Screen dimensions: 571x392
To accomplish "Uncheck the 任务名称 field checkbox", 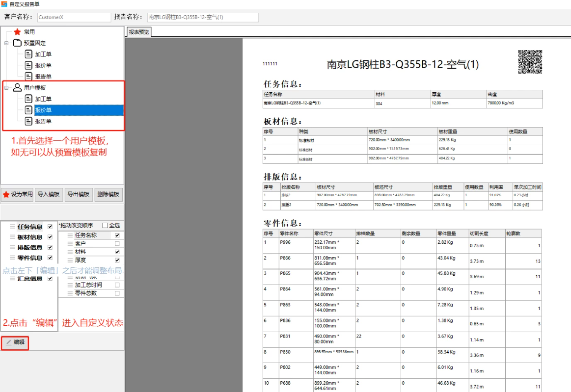I will tap(117, 235).
